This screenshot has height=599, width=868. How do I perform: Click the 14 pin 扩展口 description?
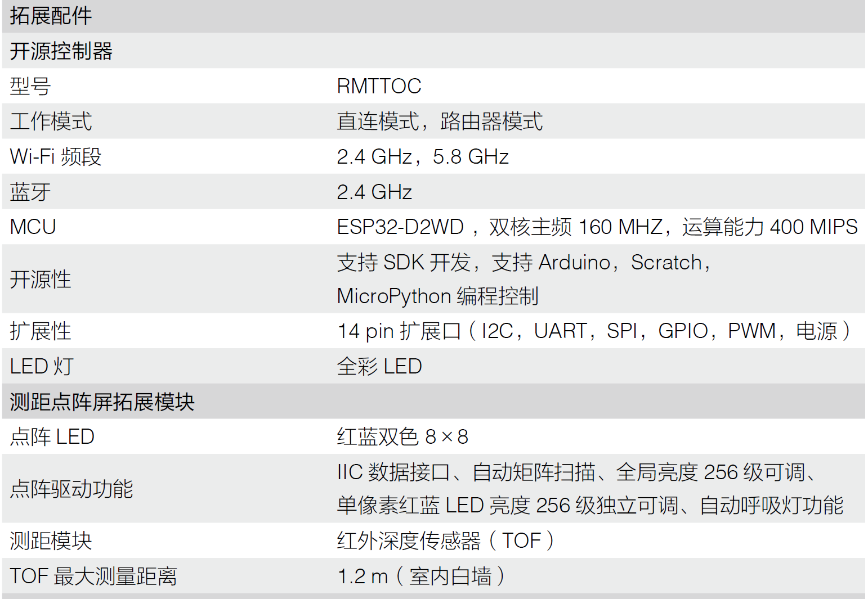[x=594, y=331]
